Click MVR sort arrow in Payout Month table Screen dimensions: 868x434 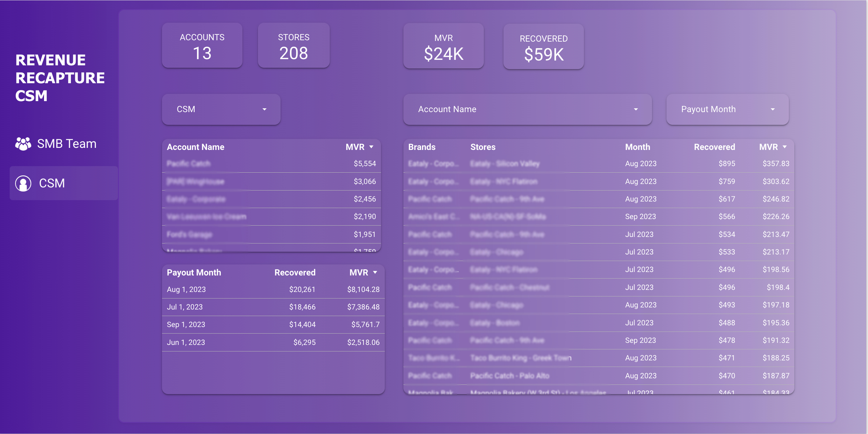pyautogui.click(x=375, y=272)
